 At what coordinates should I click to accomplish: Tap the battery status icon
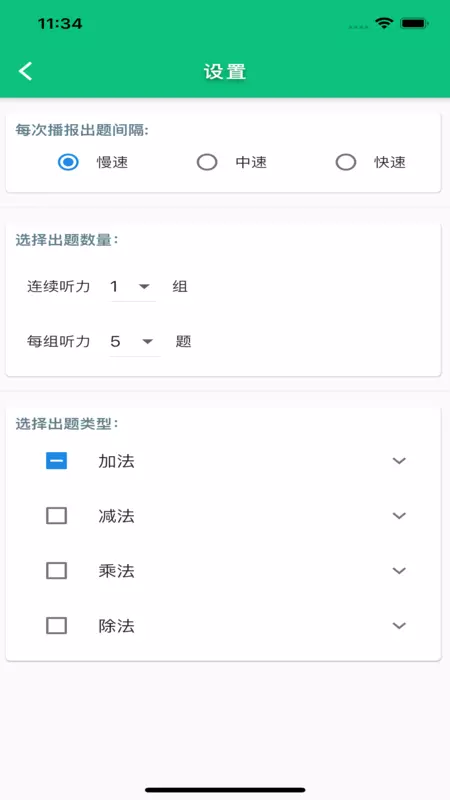414,23
